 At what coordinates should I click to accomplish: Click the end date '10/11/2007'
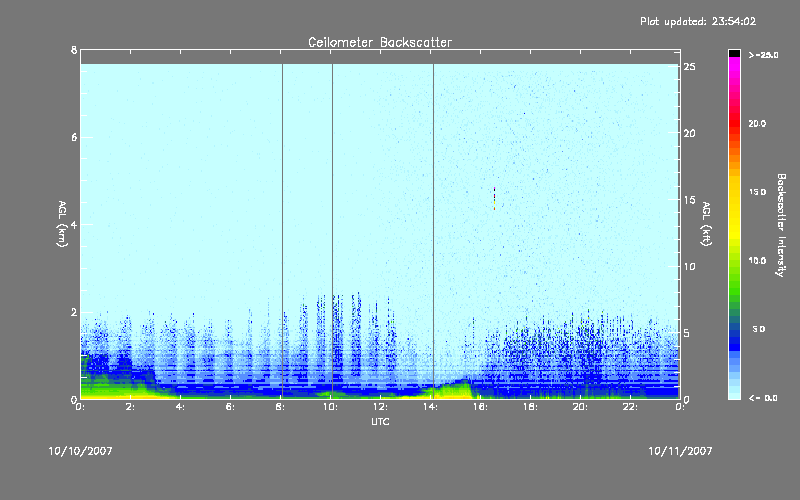(680, 451)
